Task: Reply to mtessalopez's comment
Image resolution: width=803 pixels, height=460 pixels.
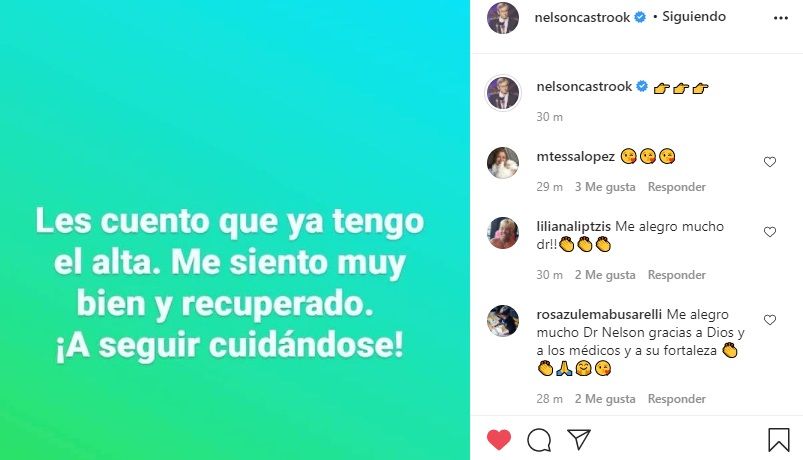Action: (677, 187)
